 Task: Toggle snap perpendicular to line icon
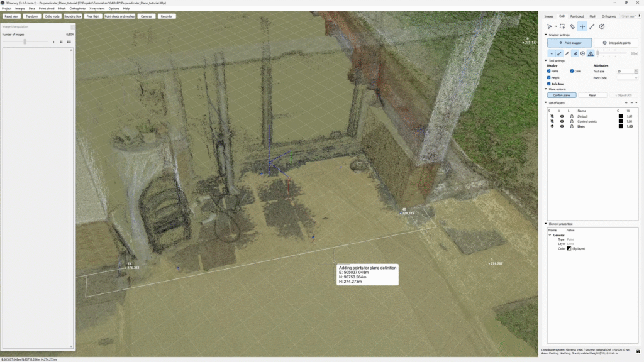(x=575, y=53)
